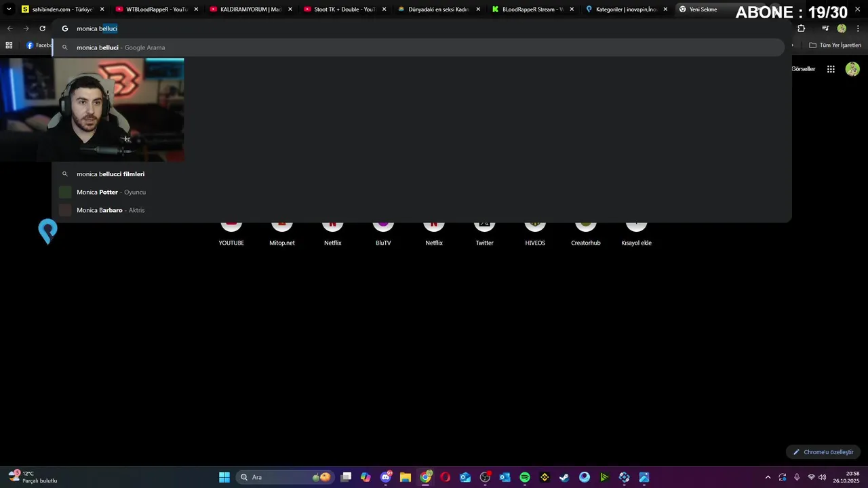Open the Windows Start menu

pos(224,477)
